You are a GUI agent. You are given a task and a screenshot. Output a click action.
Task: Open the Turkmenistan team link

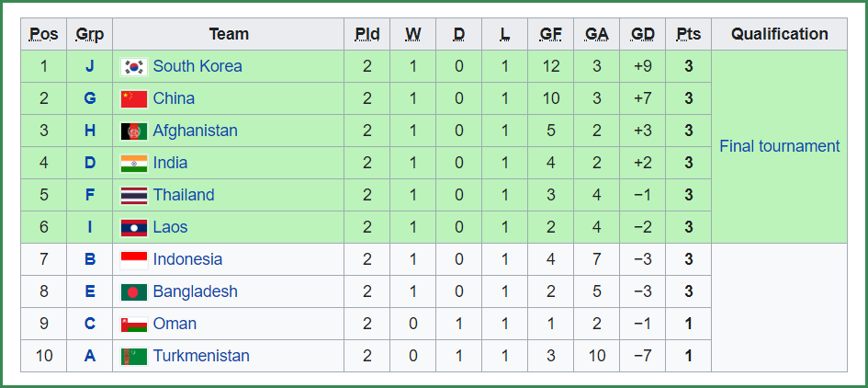201,356
